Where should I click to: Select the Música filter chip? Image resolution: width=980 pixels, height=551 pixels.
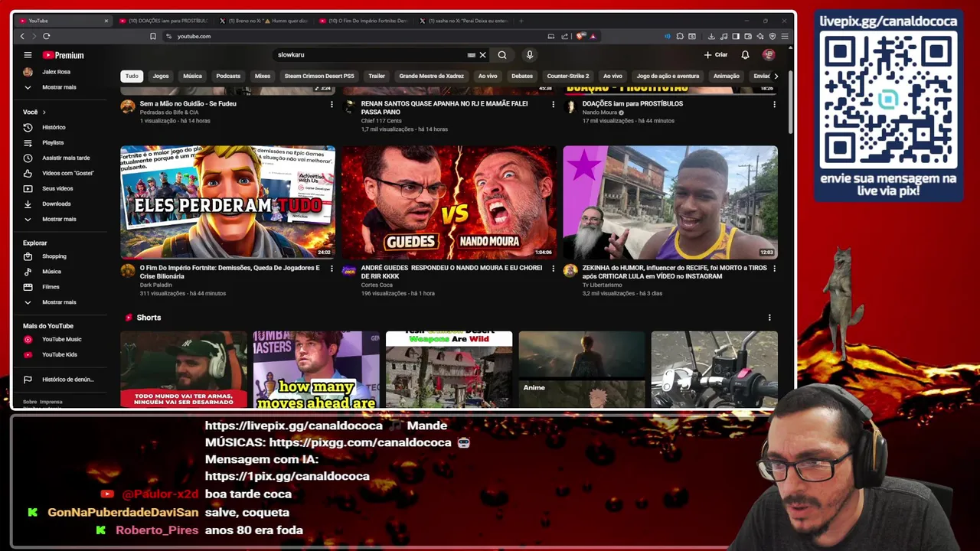[x=192, y=76]
